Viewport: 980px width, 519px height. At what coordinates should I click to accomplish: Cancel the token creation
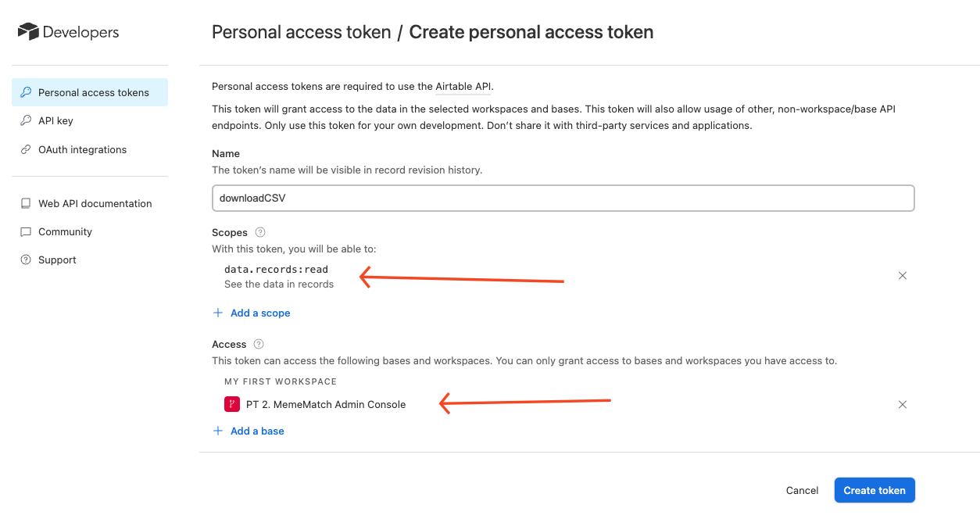(802, 490)
